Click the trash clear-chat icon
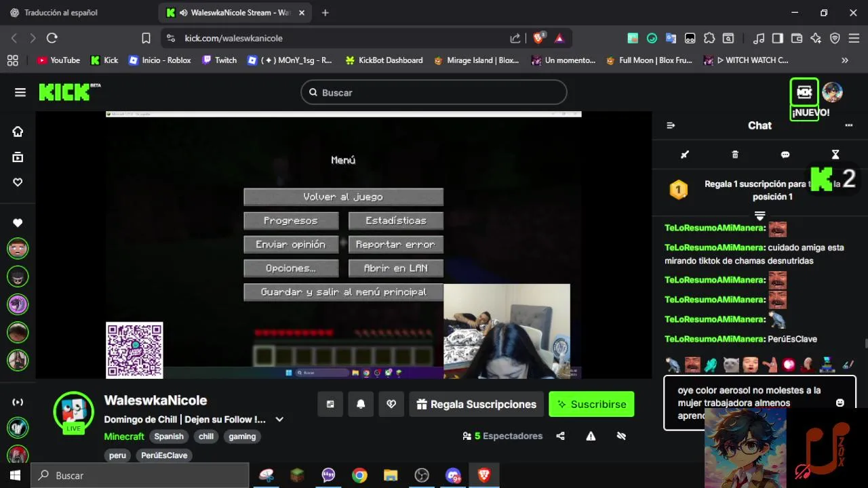868x488 pixels. [735, 155]
